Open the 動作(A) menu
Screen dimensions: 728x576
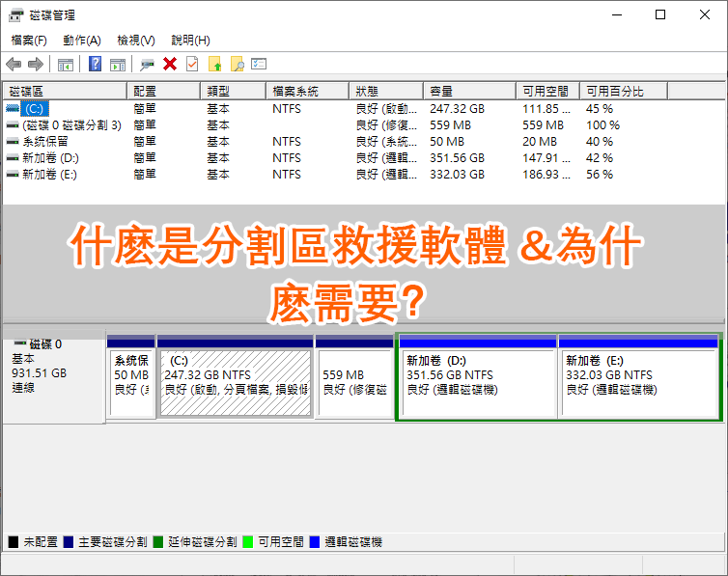click(x=82, y=41)
